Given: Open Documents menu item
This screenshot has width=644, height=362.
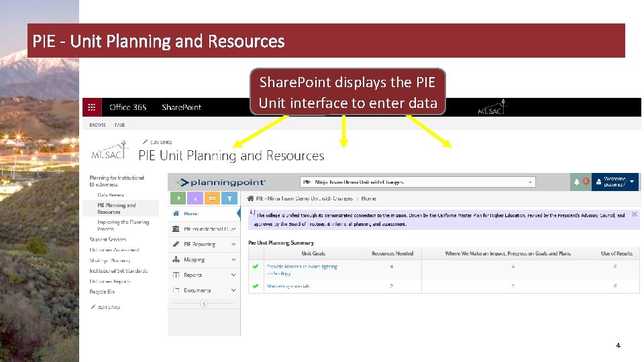Looking at the screenshot, I should point(204,290).
